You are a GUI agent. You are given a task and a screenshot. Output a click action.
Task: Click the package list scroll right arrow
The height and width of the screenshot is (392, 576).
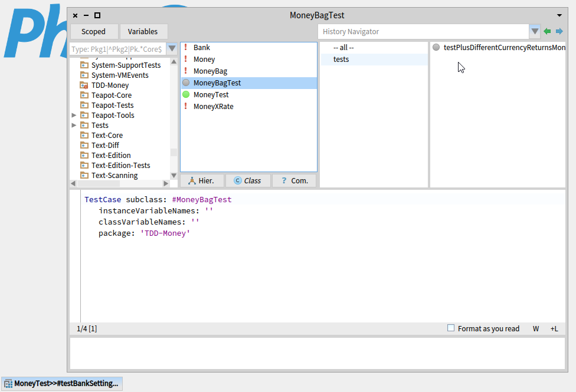coord(166,183)
